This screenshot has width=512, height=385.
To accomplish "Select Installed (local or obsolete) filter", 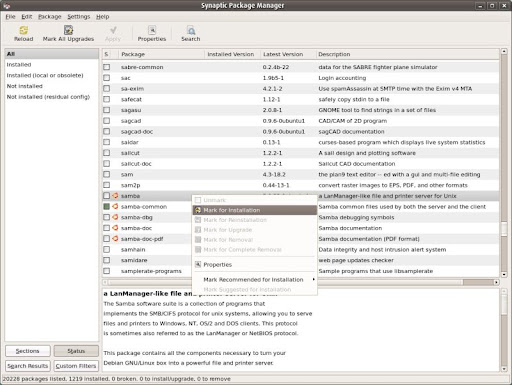I will [x=52, y=75].
